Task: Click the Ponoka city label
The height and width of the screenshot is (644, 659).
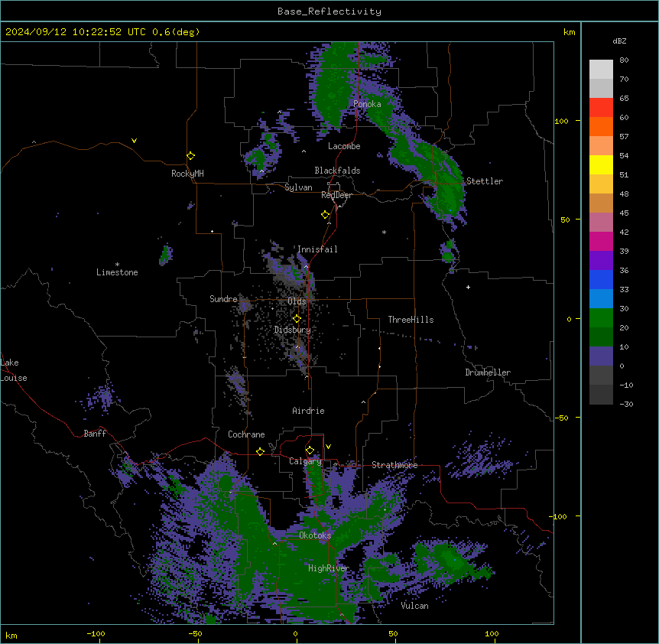Action: coord(367,104)
